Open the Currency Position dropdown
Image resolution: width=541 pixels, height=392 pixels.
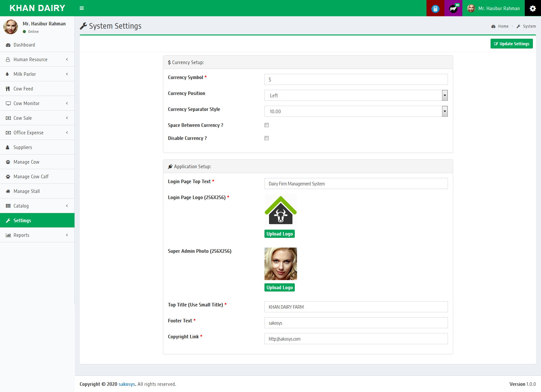click(x=356, y=95)
